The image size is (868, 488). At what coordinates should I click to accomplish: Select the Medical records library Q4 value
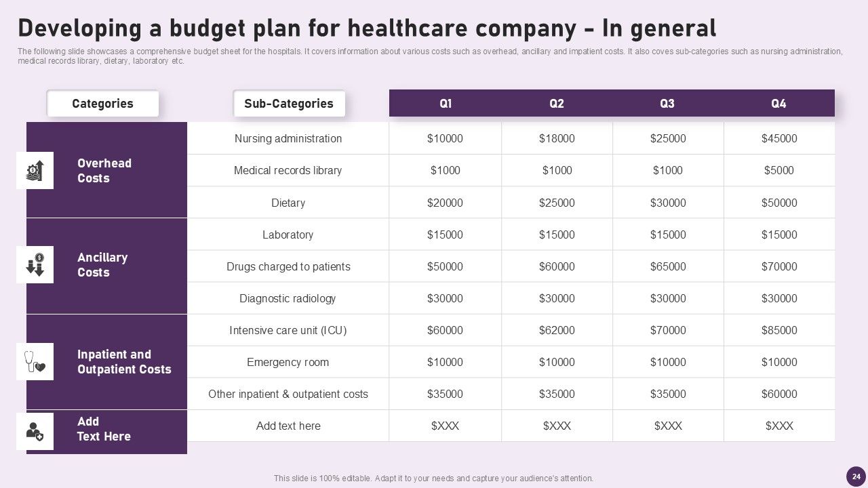[x=779, y=170]
